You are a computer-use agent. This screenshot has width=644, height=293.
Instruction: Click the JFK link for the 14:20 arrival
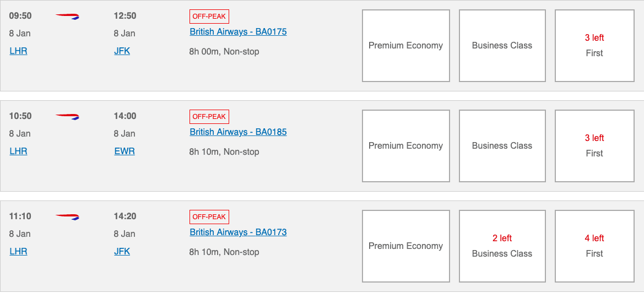pos(122,252)
